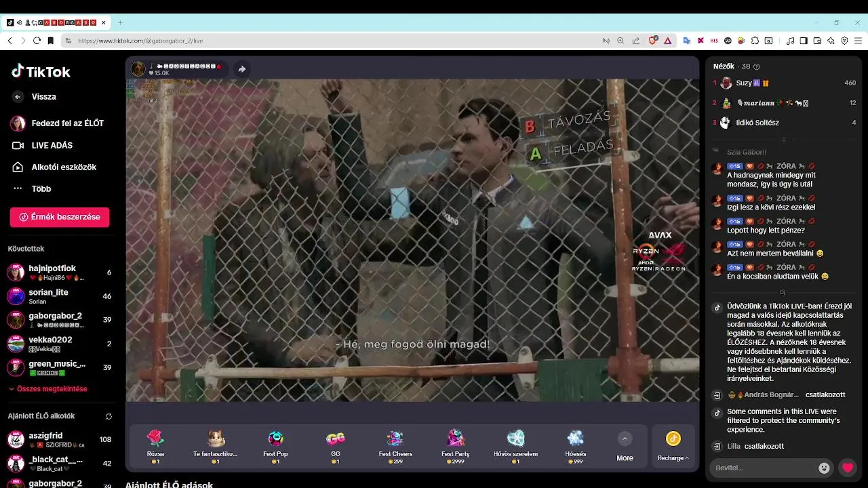Refresh Ajánlott ÉLŐ alkotók list
Image resolution: width=868 pixels, height=488 pixels.
click(x=108, y=416)
